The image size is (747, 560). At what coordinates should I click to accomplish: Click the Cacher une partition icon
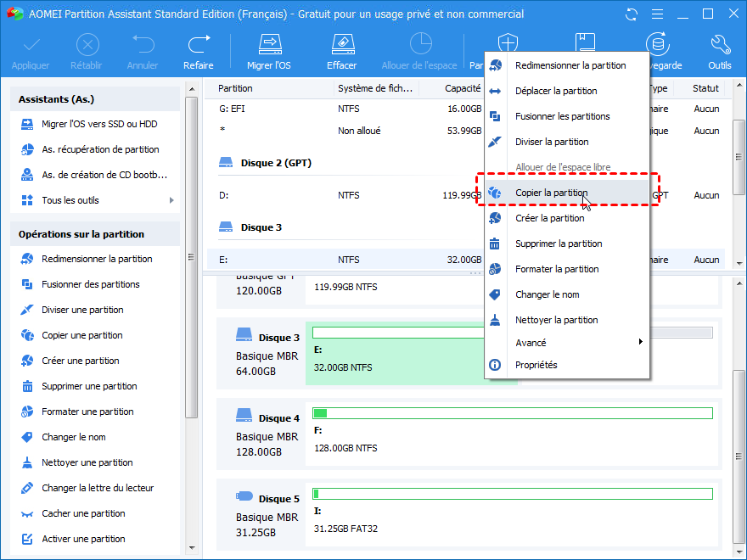[27, 514]
